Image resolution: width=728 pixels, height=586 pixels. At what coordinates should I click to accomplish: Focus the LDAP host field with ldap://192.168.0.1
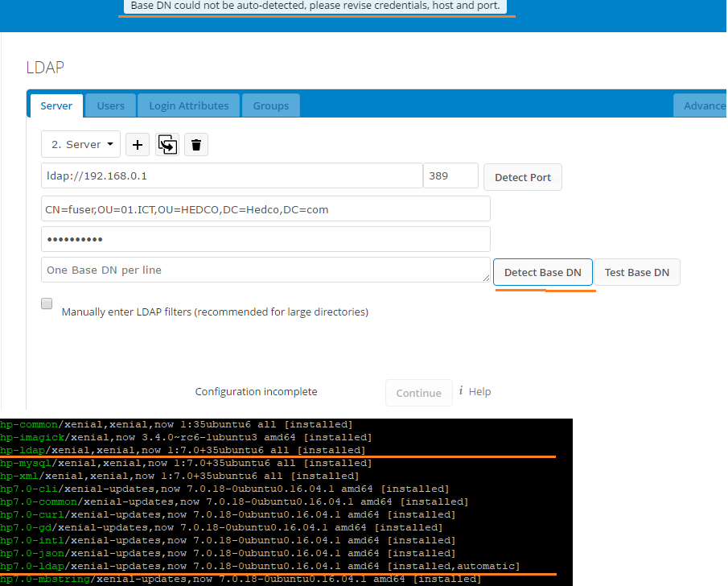coord(232,175)
